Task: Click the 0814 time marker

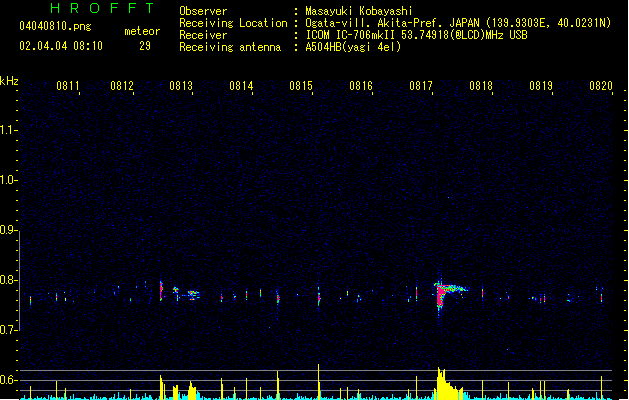Action: [x=241, y=86]
